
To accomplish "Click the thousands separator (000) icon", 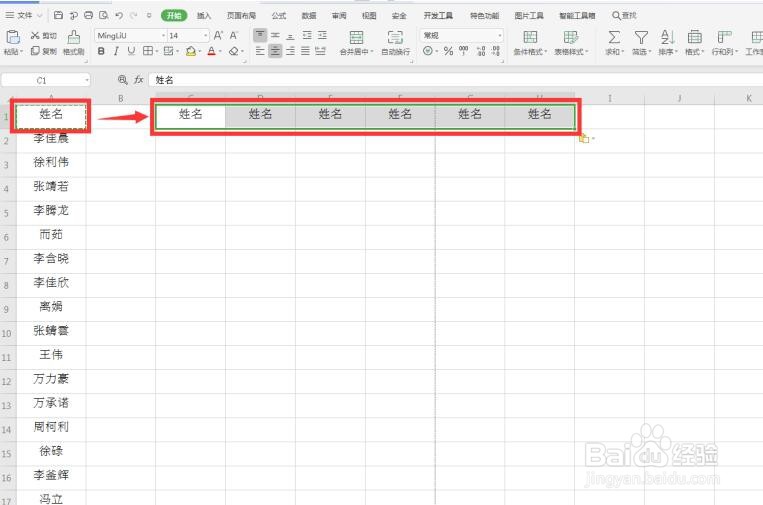I will coord(464,51).
